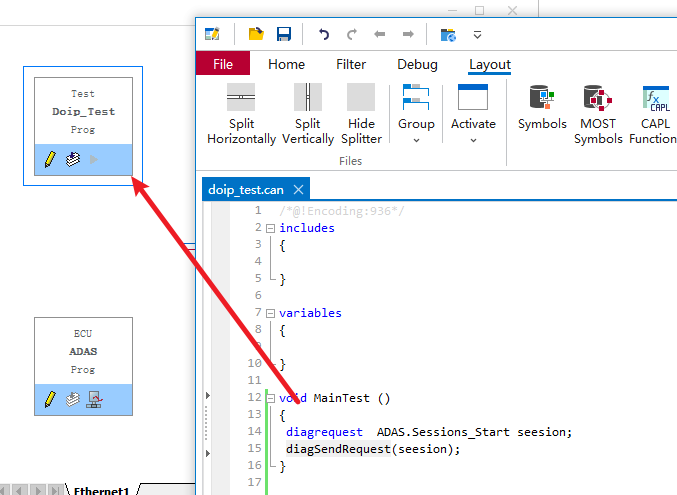Click the play arrow on Doip_Test node
This screenshot has width=677, height=495.
tap(94, 159)
